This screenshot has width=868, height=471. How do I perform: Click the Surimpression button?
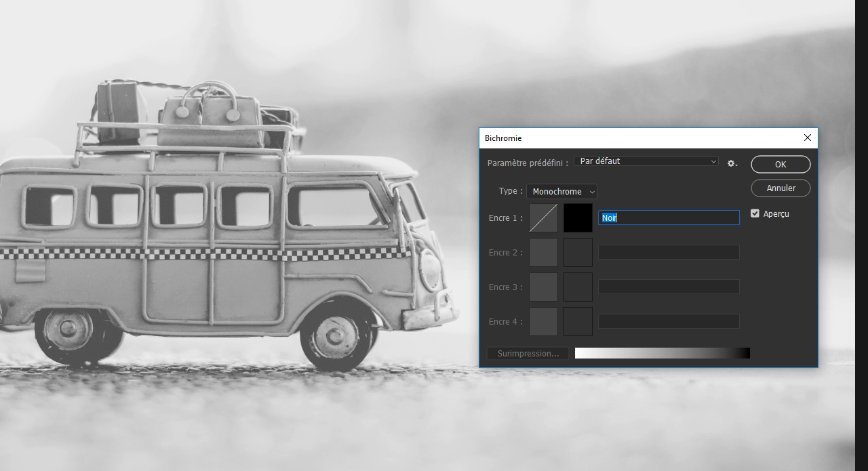pyautogui.click(x=528, y=354)
